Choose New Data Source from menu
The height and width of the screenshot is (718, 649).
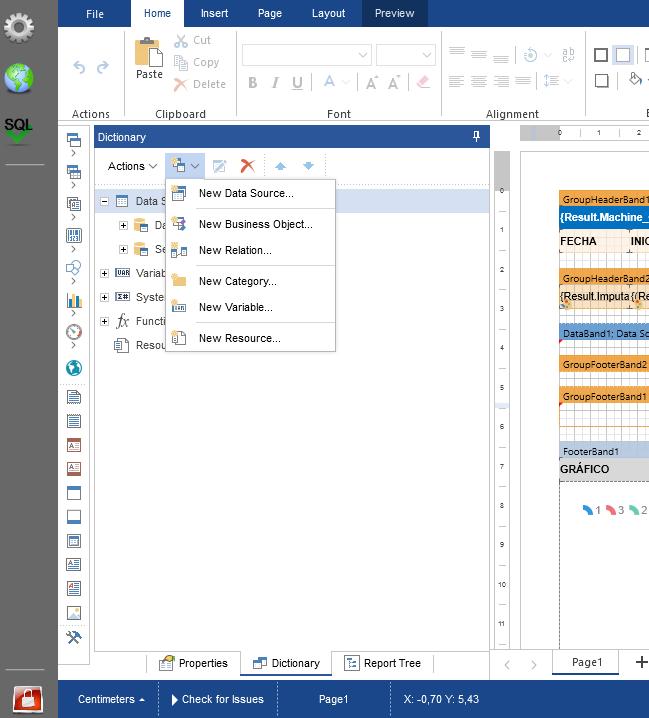[251, 194]
